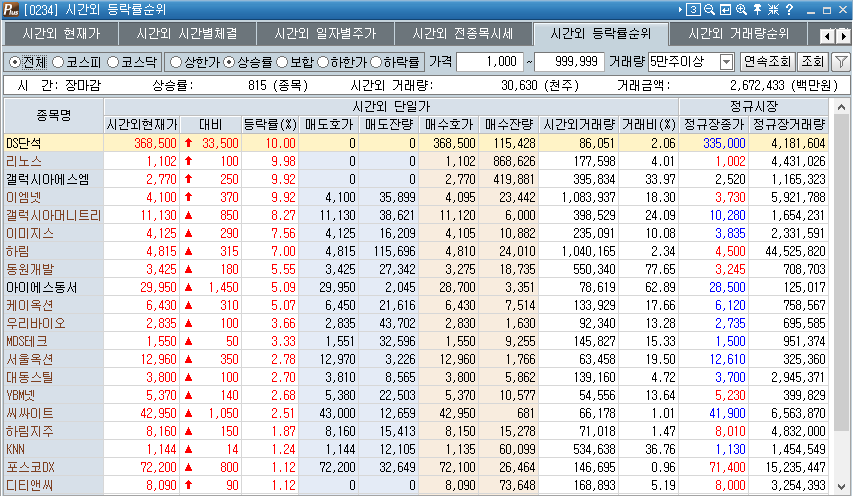Select the 코스닥 radio button
The width and height of the screenshot is (853, 496).
click(x=113, y=63)
